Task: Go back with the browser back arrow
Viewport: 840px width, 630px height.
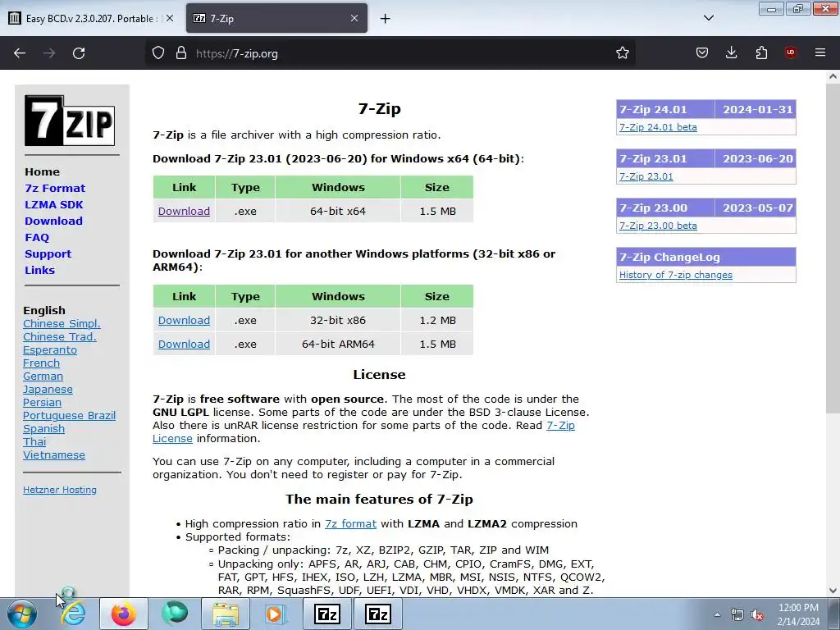Action: click(x=20, y=53)
